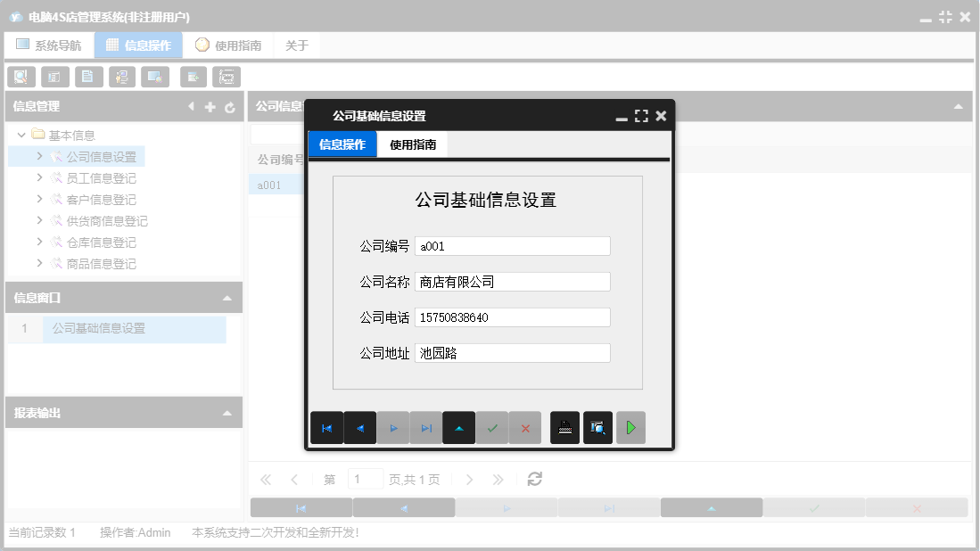Image resolution: width=980 pixels, height=551 pixels.
Task: Go to last page with double-arrow button
Action: click(x=498, y=479)
